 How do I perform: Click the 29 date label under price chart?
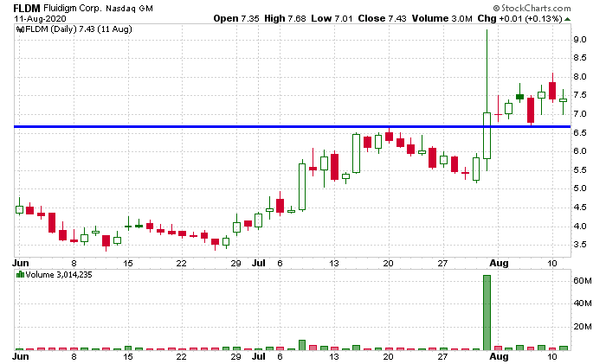pos(235,263)
